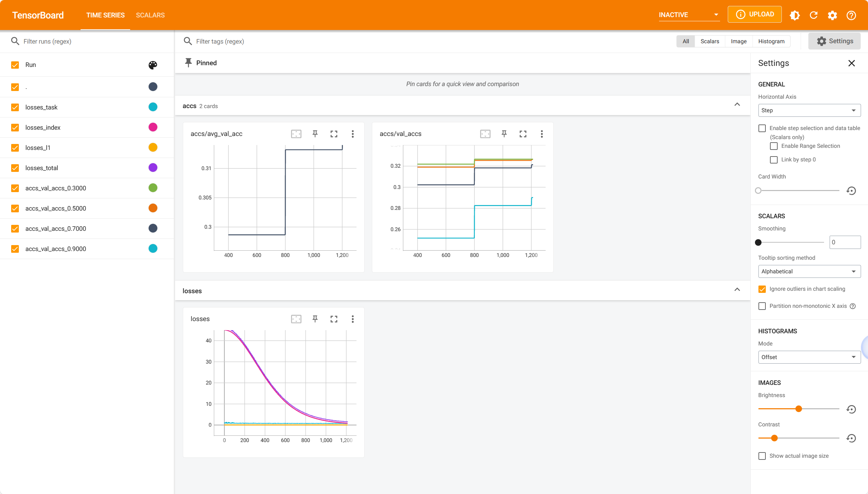Switch to the SCALARS tab
The height and width of the screenshot is (494, 868).
150,15
